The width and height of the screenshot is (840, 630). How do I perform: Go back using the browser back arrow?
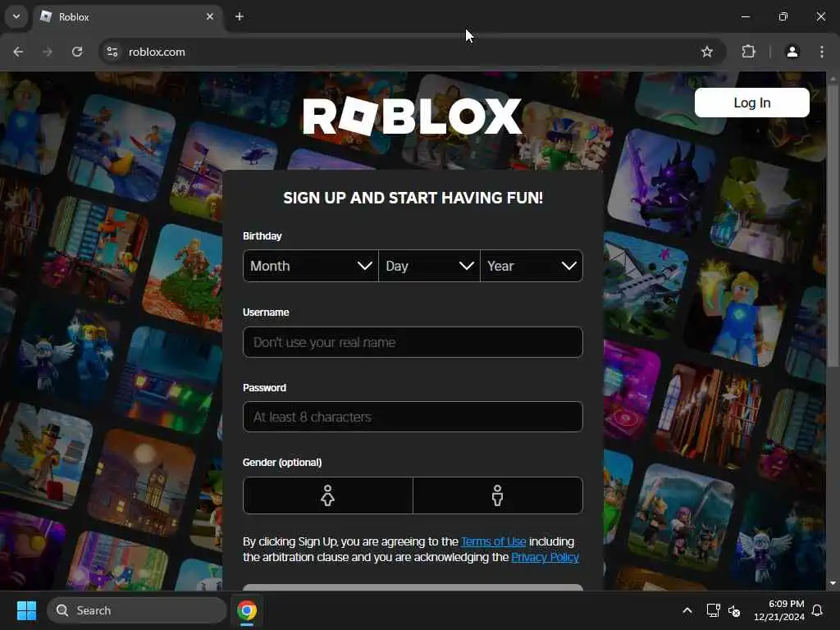(18, 52)
